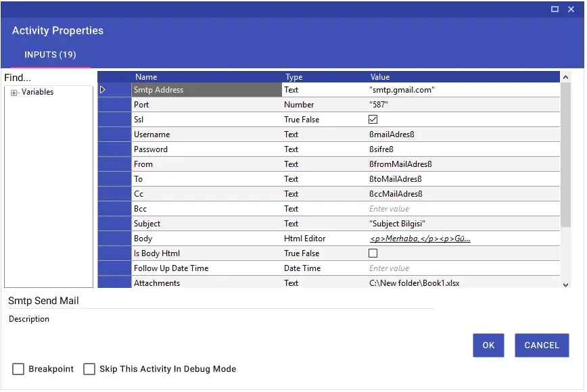Enable the Is Body Html checkbox
Viewport: 587px width, 392px height.
tap(373, 253)
